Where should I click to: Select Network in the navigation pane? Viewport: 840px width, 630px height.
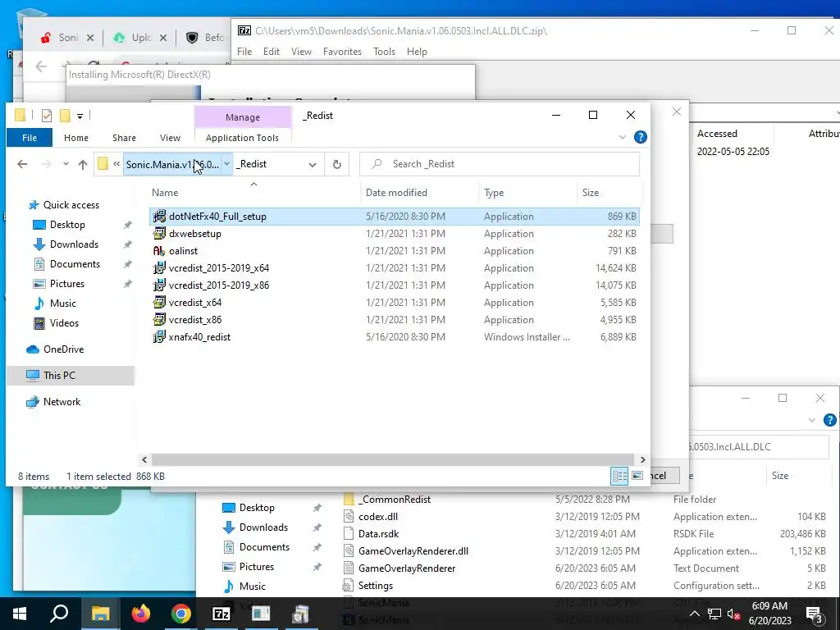pyautogui.click(x=62, y=402)
